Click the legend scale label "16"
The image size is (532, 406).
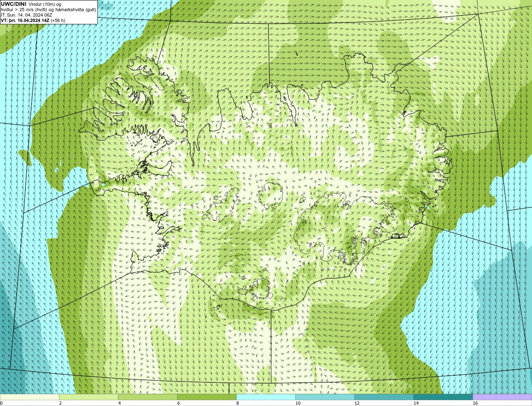[475, 403]
